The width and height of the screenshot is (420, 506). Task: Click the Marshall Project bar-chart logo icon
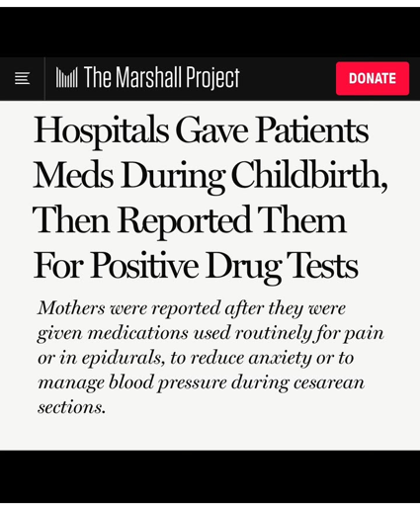click(67, 77)
